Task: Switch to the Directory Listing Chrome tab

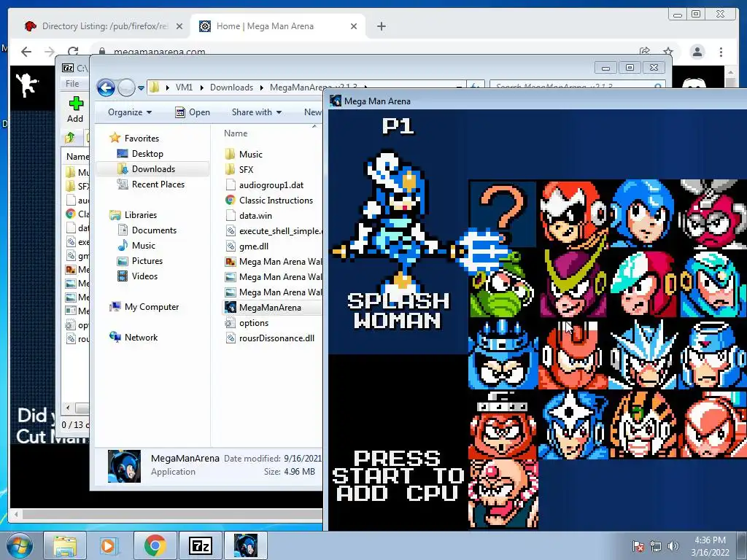Action: pos(104,26)
